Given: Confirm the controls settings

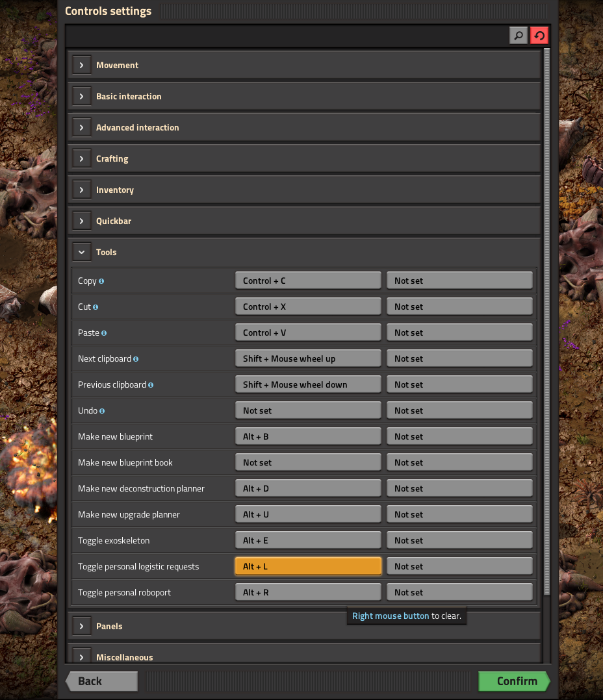Looking at the screenshot, I should coord(516,681).
